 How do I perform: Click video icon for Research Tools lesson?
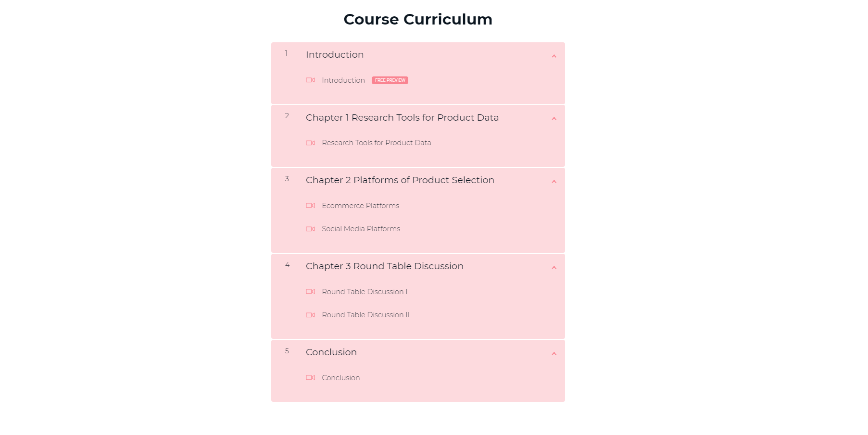[311, 143]
